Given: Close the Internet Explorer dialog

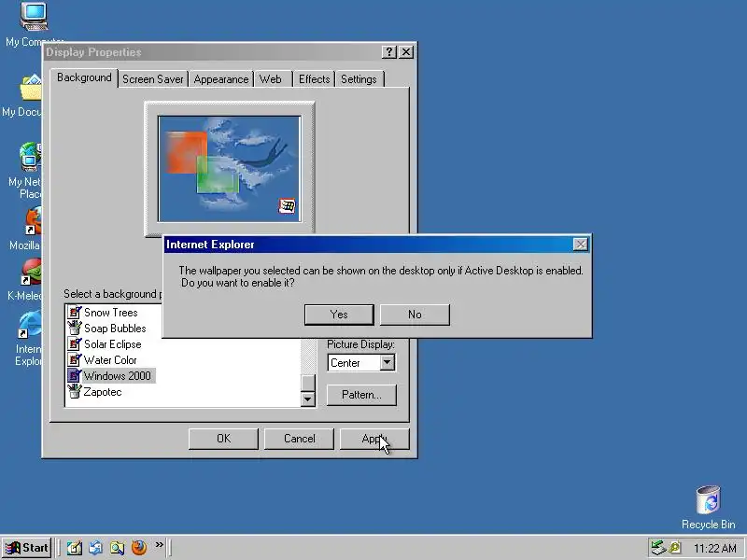Looking at the screenshot, I should tap(580, 245).
